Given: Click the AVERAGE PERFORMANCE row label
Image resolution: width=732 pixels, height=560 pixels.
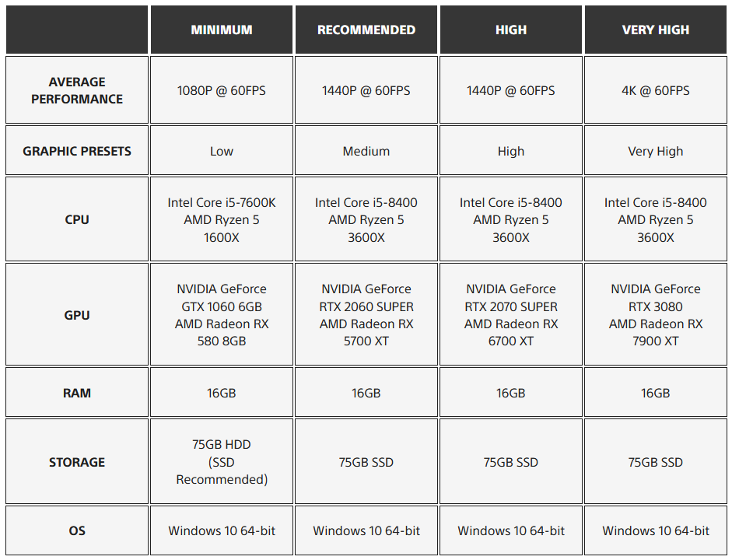Looking at the screenshot, I should coord(77,90).
